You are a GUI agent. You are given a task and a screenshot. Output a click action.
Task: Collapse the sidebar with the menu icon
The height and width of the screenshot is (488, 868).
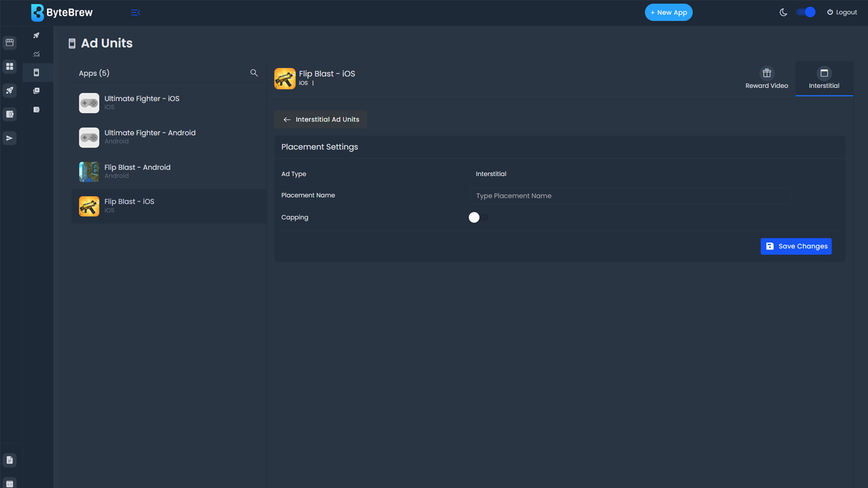(135, 12)
